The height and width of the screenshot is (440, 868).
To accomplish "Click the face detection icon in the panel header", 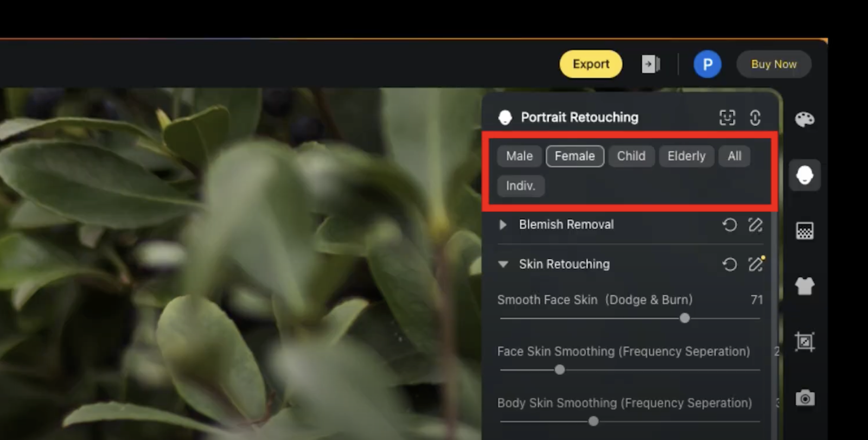I will (727, 117).
